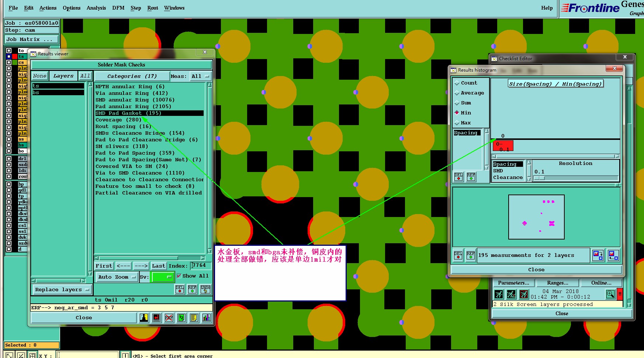Click the magnifier results icon in Checklist Editor
This screenshot has height=358, width=644.
click(610, 294)
